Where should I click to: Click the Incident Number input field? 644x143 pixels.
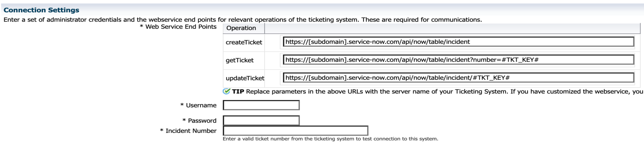coord(295,131)
